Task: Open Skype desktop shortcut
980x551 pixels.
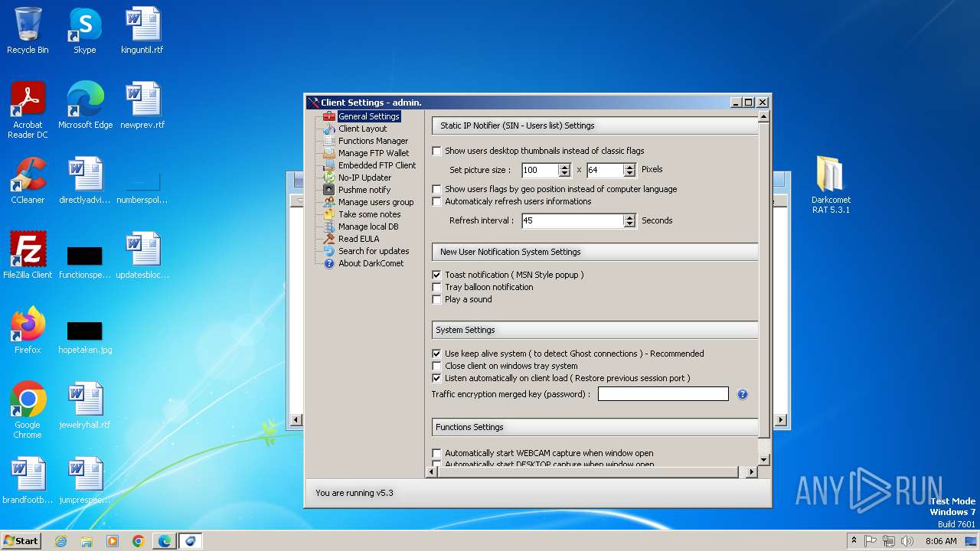Action: (84, 31)
